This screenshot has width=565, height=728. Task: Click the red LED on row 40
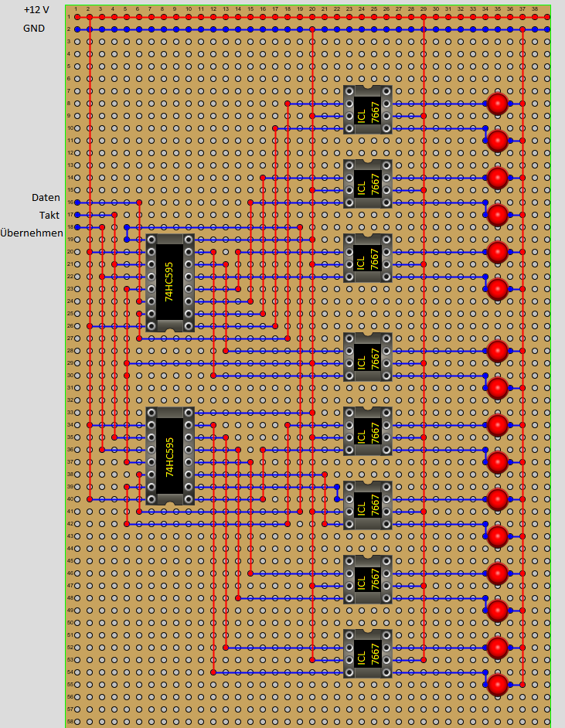(498, 499)
